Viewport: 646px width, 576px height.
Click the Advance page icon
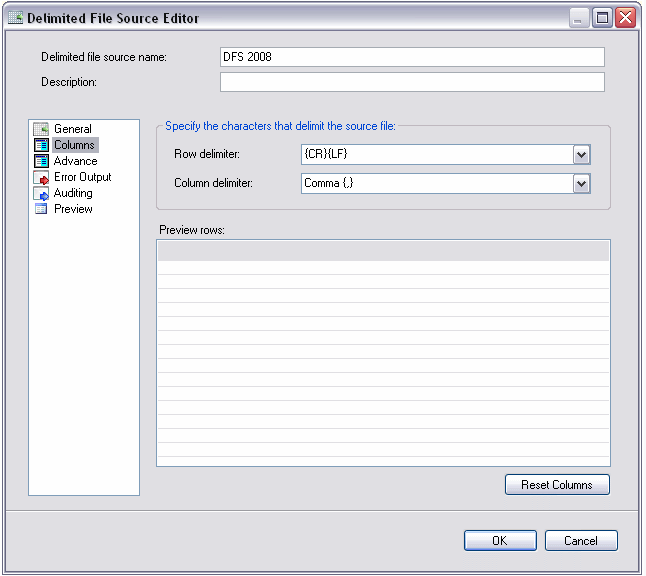(x=41, y=161)
